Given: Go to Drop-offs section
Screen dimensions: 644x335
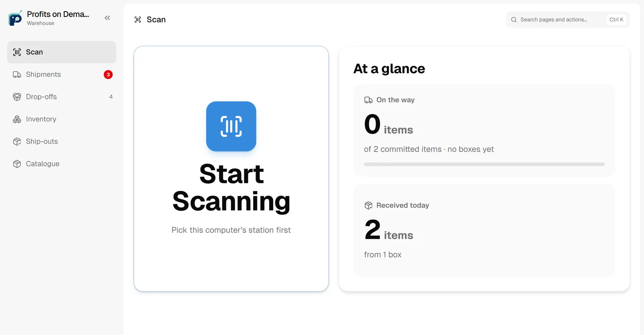Looking at the screenshot, I should [x=62, y=97].
